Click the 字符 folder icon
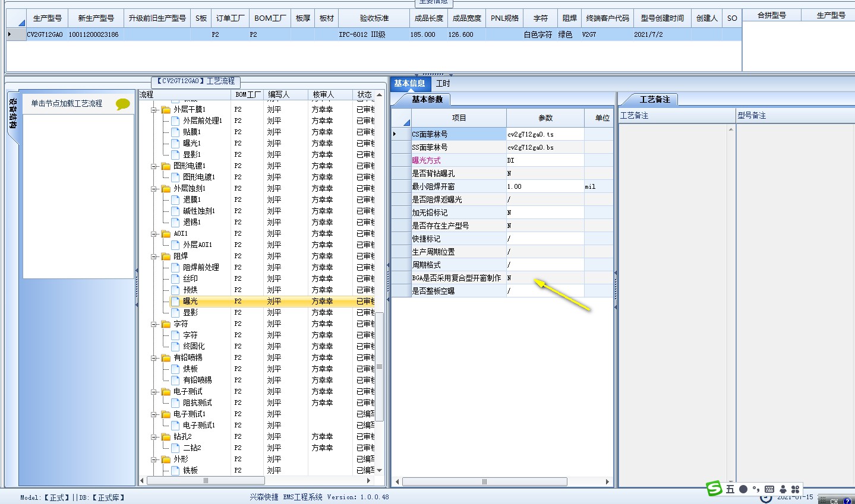 (166, 324)
